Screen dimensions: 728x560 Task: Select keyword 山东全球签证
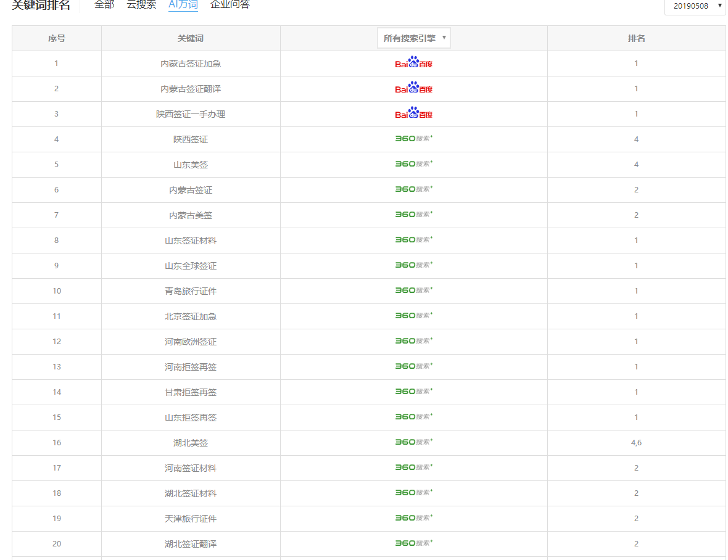(191, 266)
